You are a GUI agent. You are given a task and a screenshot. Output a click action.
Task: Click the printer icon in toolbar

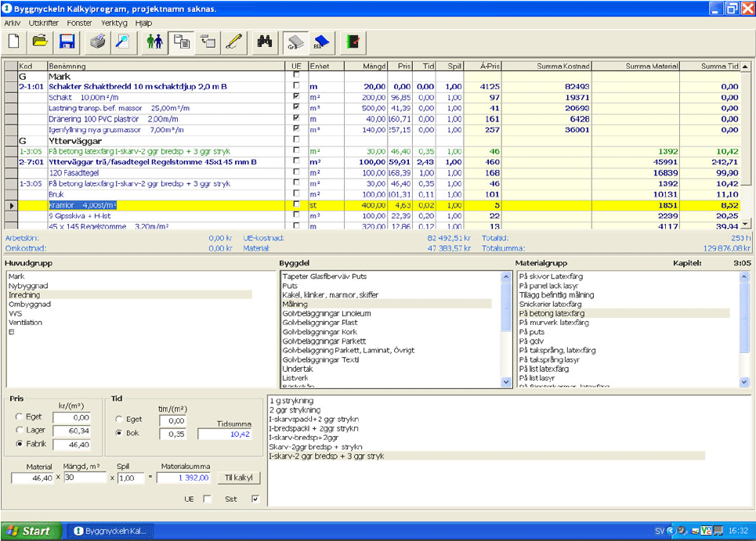point(97,41)
